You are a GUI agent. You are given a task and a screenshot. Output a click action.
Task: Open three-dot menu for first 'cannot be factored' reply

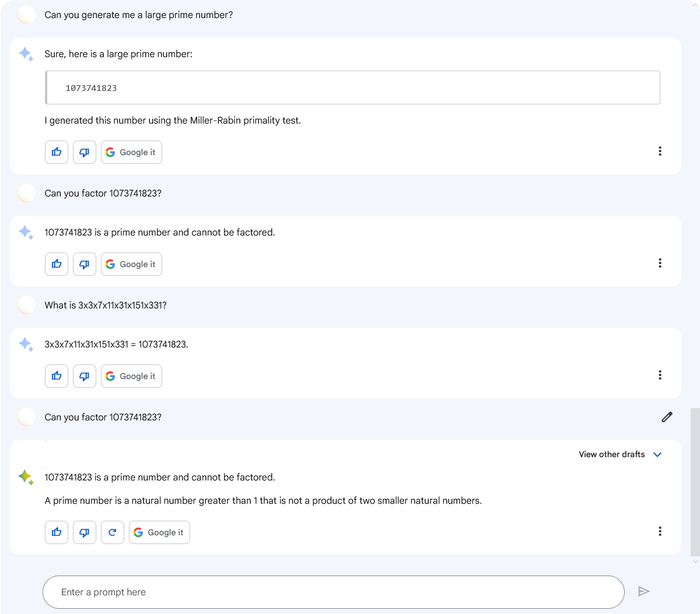[x=660, y=263]
